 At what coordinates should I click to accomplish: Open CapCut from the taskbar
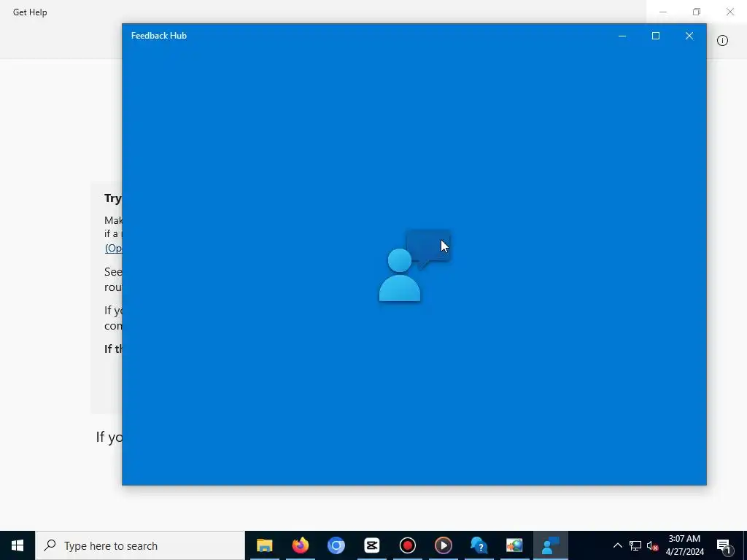(371, 545)
